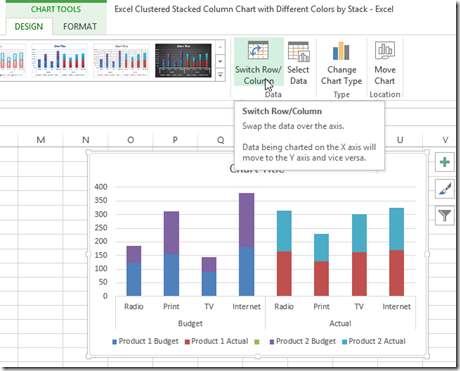Open the Select Data dialog icon
Screen dimensions: 460x371
[299, 51]
